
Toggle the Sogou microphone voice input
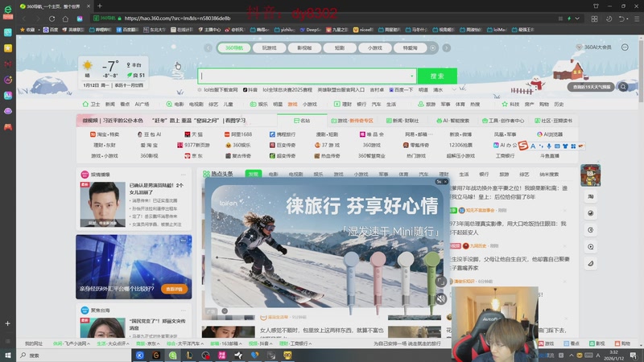(x=549, y=146)
